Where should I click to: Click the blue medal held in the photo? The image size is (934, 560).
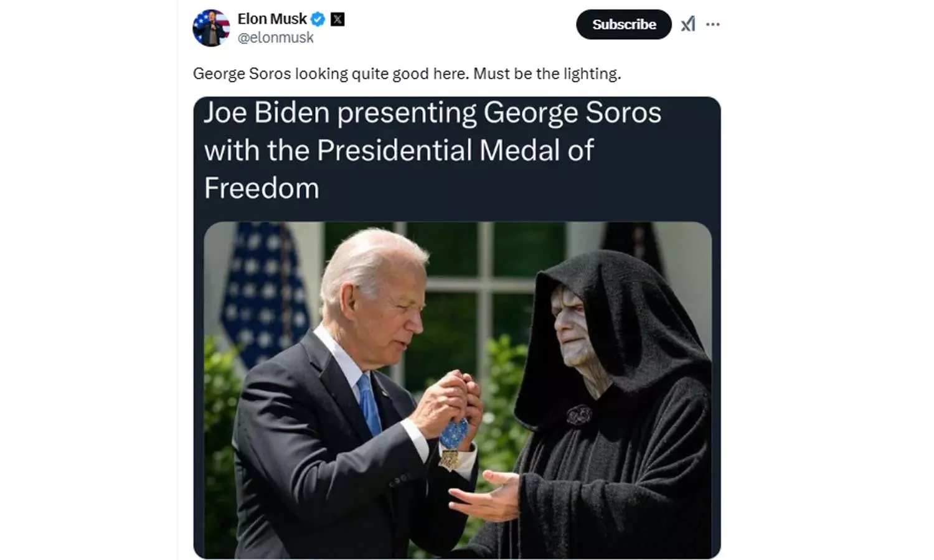point(453,434)
